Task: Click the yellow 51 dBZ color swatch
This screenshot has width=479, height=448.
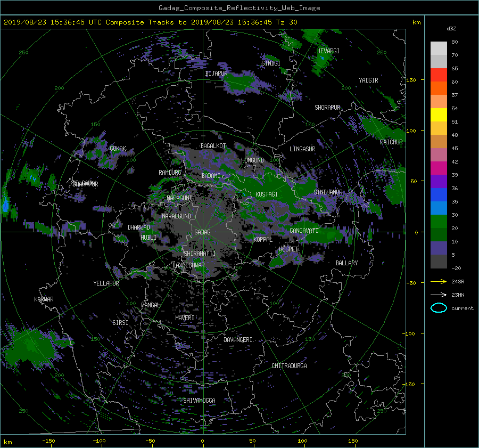Action: (439, 115)
